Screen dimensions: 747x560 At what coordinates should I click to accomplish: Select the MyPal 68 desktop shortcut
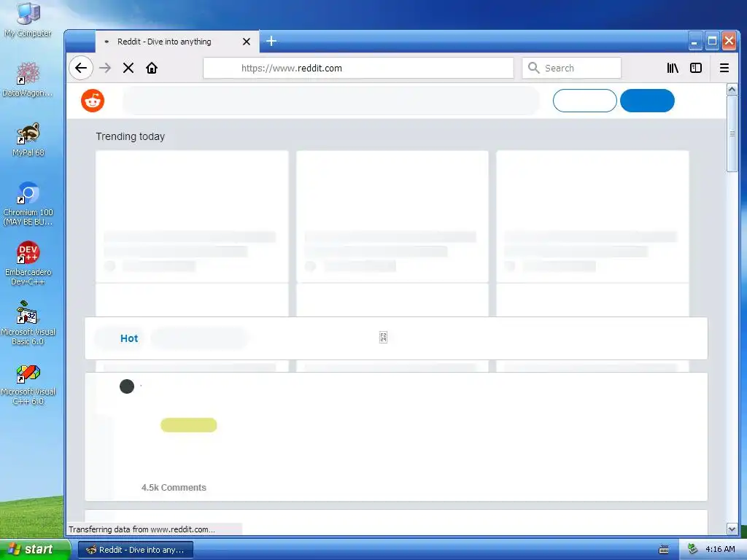(28, 139)
